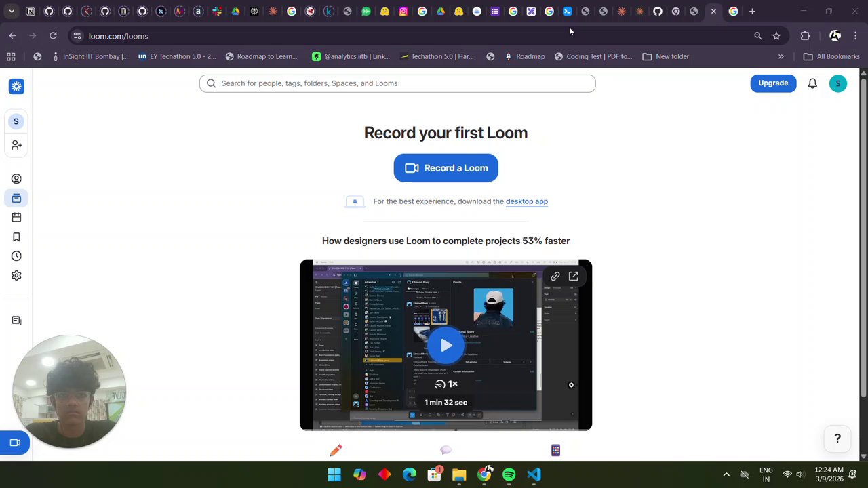Open the Chrome three-dot menu
Screen dimensions: 868x488
[x=856, y=36]
